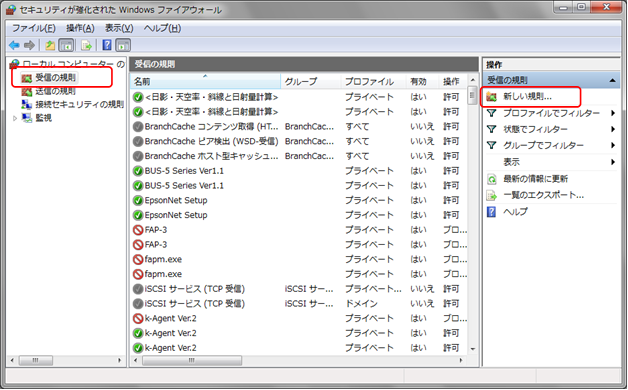This screenshot has width=628, height=390.
Task: Click the rule list horizontal scrollbar thumb
Action: [192, 360]
